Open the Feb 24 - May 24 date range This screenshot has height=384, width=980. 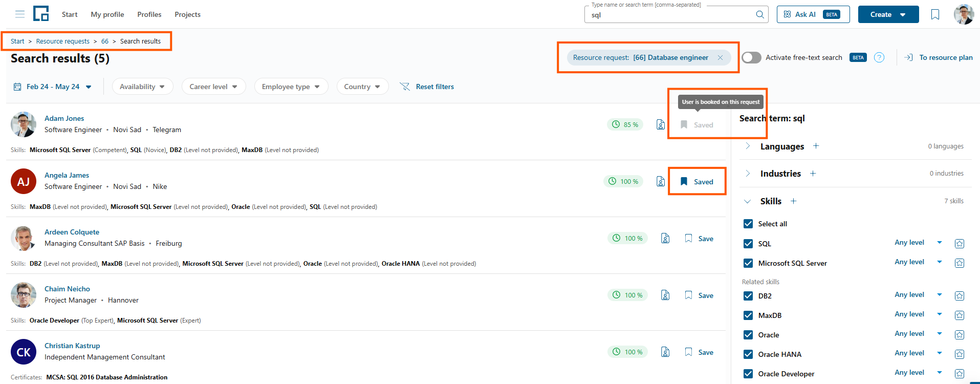point(52,87)
